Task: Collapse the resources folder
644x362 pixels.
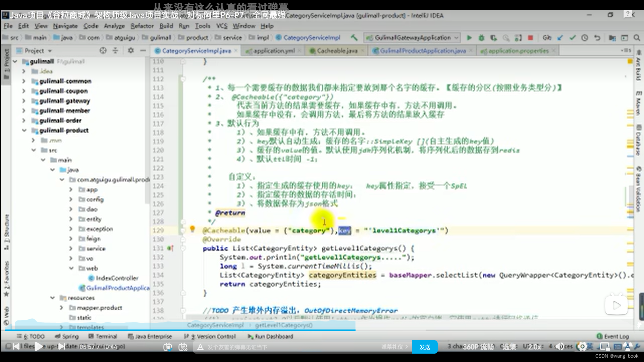Action: pos(52,298)
